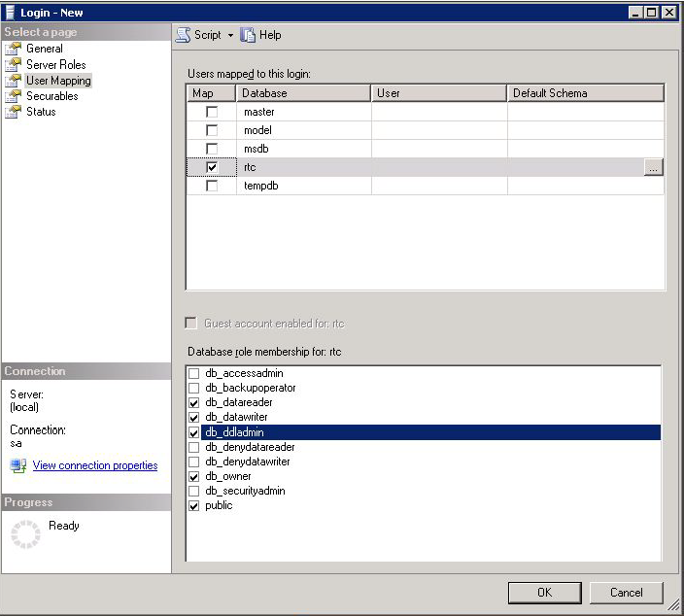Select the rtc database row text
684x616 pixels.
pos(250,167)
